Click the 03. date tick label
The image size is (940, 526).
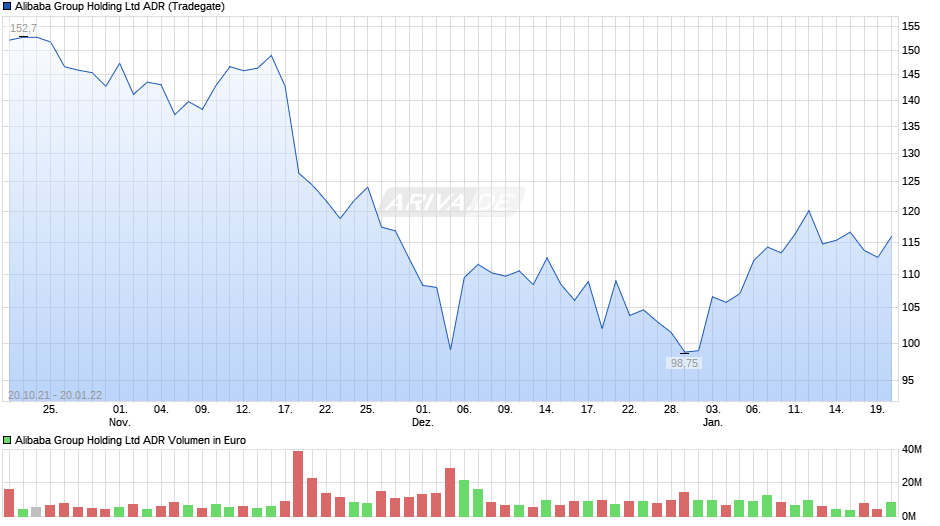[713, 410]
